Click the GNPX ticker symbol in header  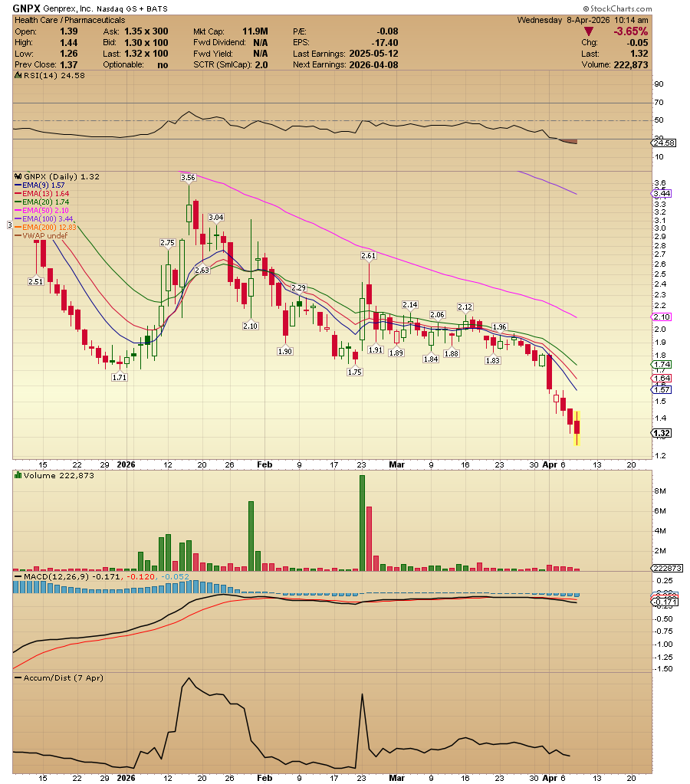(x=26, y=8)
